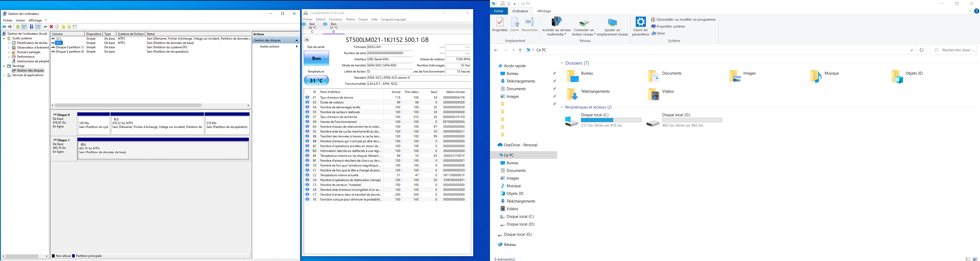Switch to the 'Affichage' ribbon tab in Explorer

coord(544,11)
